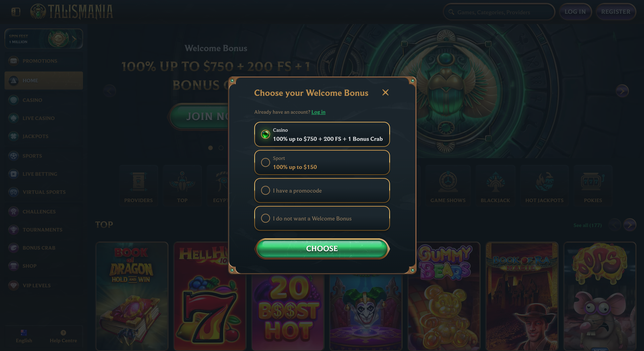Open the Promotions sidebar icon
The image size is (644, 351).
pos(14,61)
